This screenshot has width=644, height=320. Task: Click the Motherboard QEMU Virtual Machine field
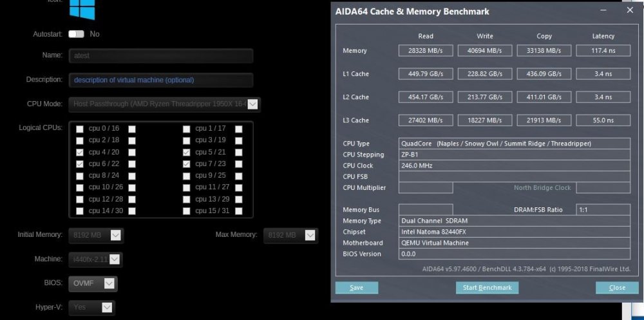point(515,243)
